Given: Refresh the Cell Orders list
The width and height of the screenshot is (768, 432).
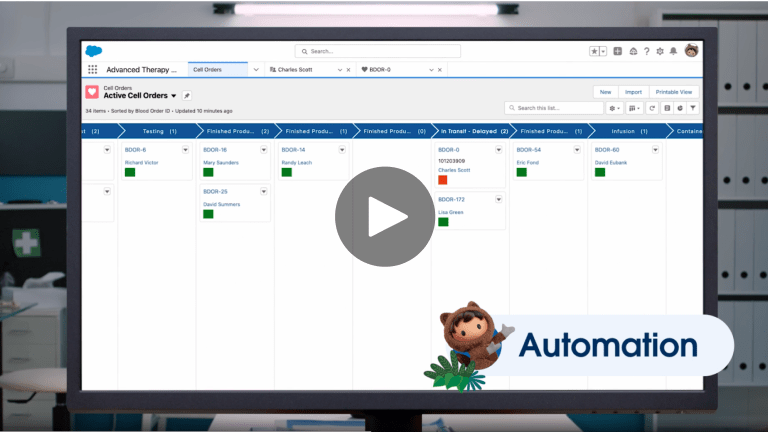Looking at the screenshot, I should [x=652, y=108].
